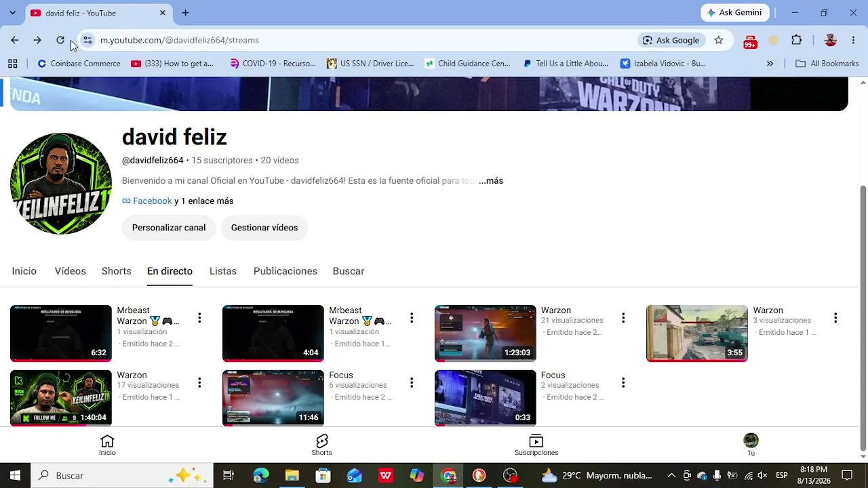Close the david feliz - YouTube tab
The height and width of the screenshot is (488, 868).
click(x=163, y=13)
